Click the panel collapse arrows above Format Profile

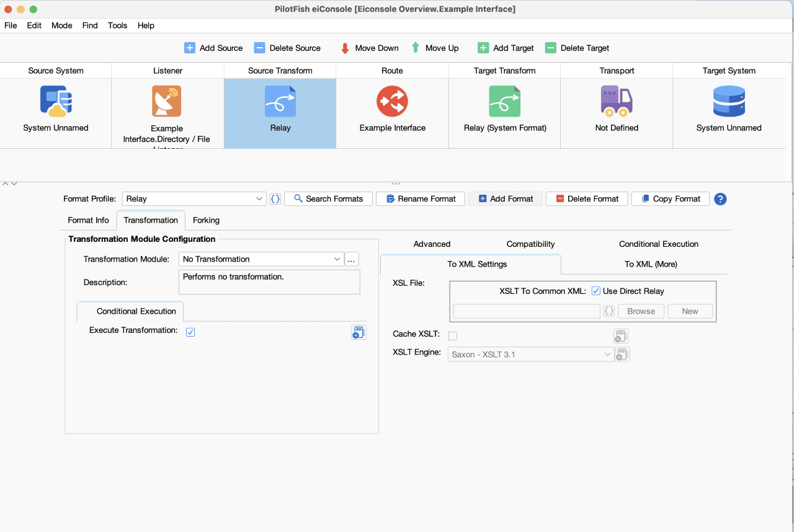pyautogui.click(x=10, y=184)
